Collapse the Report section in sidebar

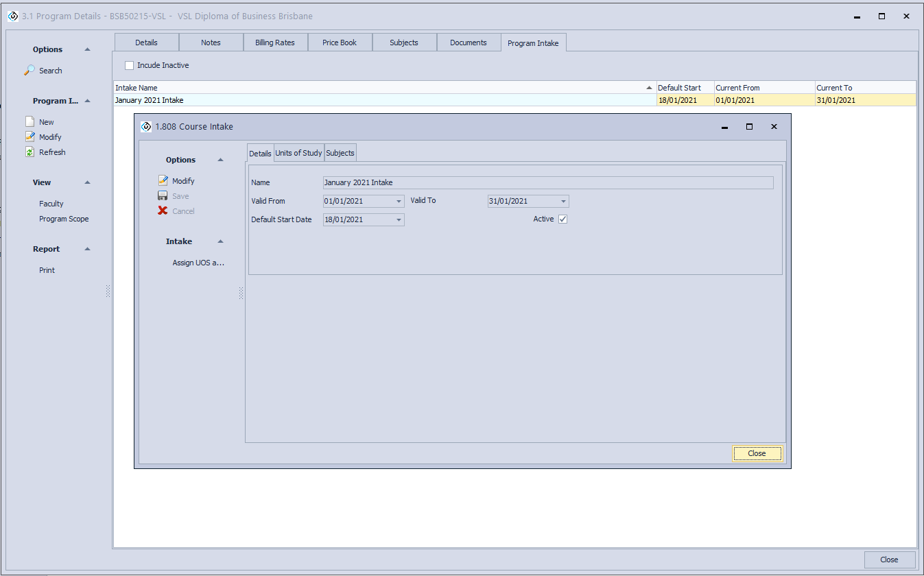(x=87, y=249)
